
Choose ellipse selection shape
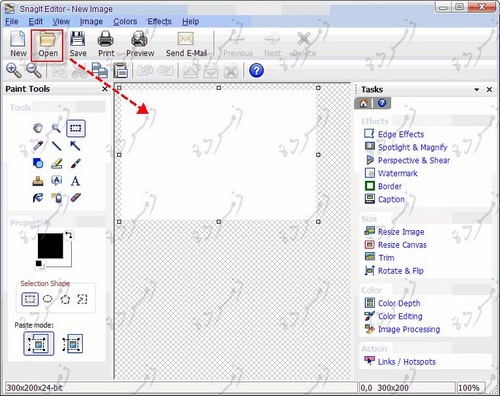[x=48, y=299]
